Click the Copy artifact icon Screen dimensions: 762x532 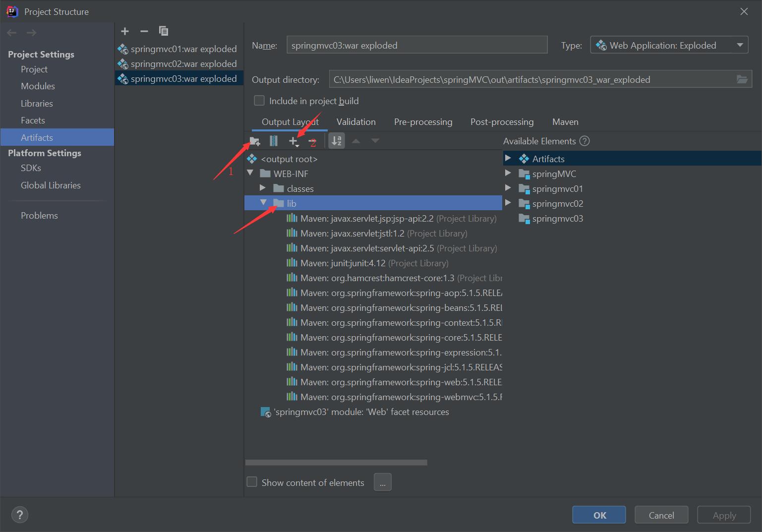164,31
